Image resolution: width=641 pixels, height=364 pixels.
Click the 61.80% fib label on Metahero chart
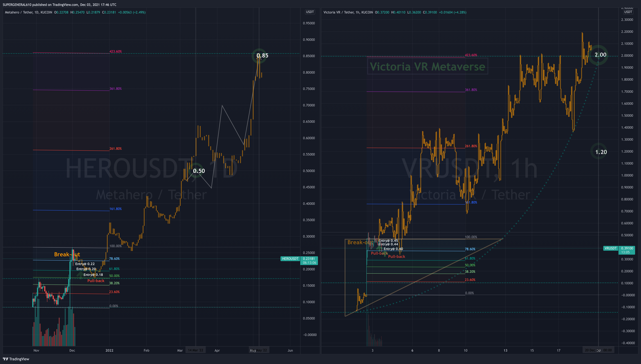coord(114,269)
